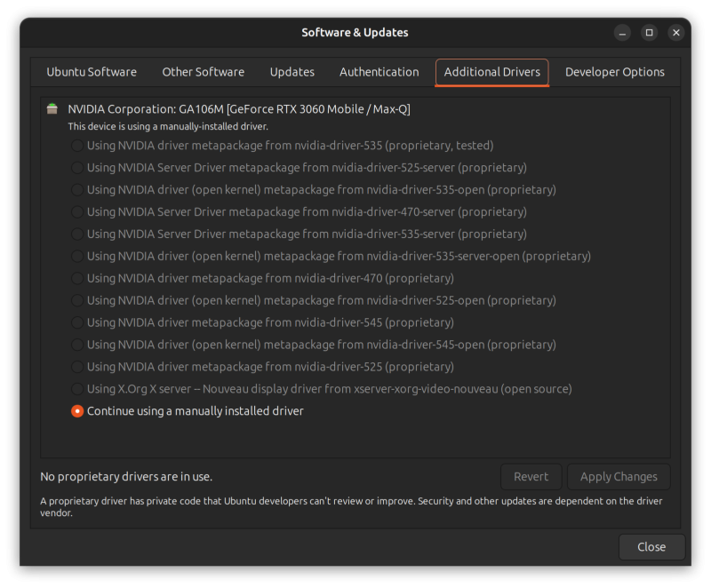Select the Authentication tab
The image size is (711, 588).
pyautogui.click(x=379, y=72)
